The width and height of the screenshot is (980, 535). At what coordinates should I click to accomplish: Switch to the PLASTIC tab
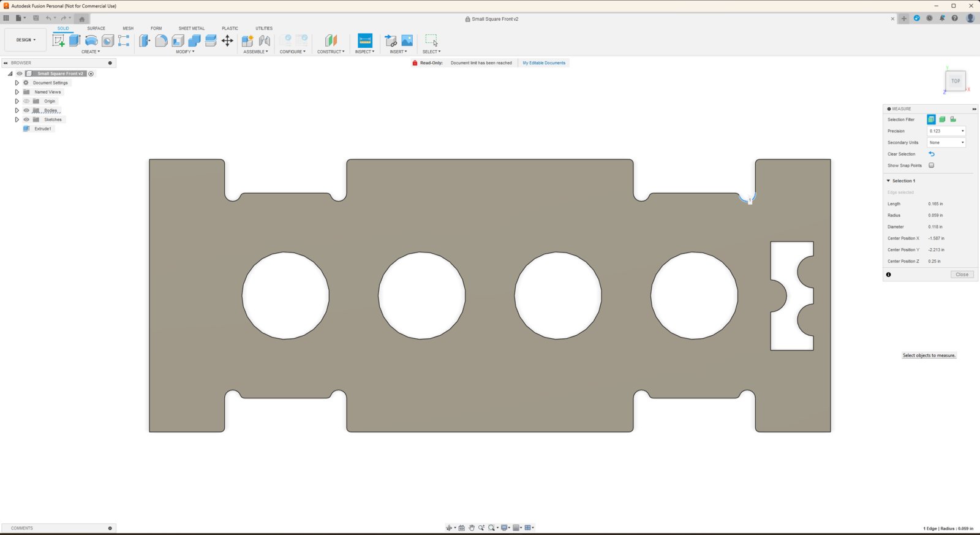pyautogui.click(x=230, y=28)
